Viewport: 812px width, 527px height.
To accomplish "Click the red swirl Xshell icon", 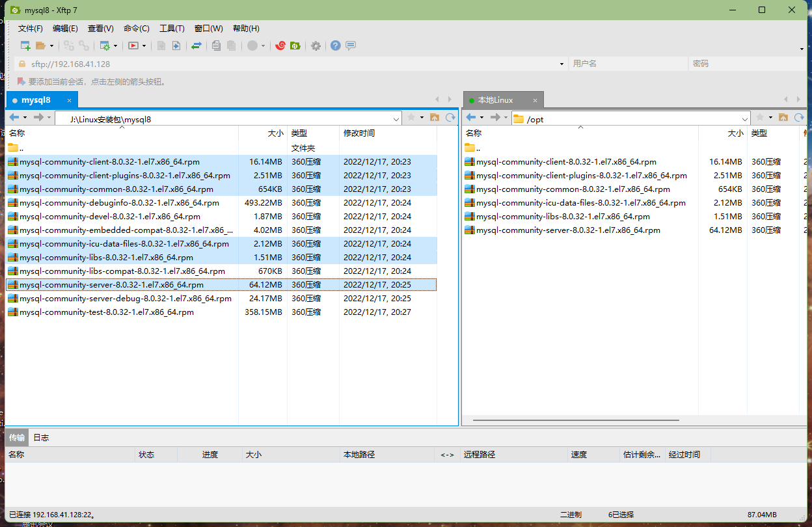I will pyautogui.click(x=280, y=46).
